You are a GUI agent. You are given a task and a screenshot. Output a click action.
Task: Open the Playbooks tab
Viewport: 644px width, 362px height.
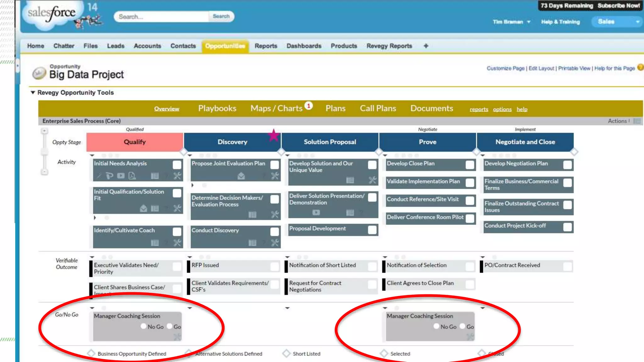point(217,108)
